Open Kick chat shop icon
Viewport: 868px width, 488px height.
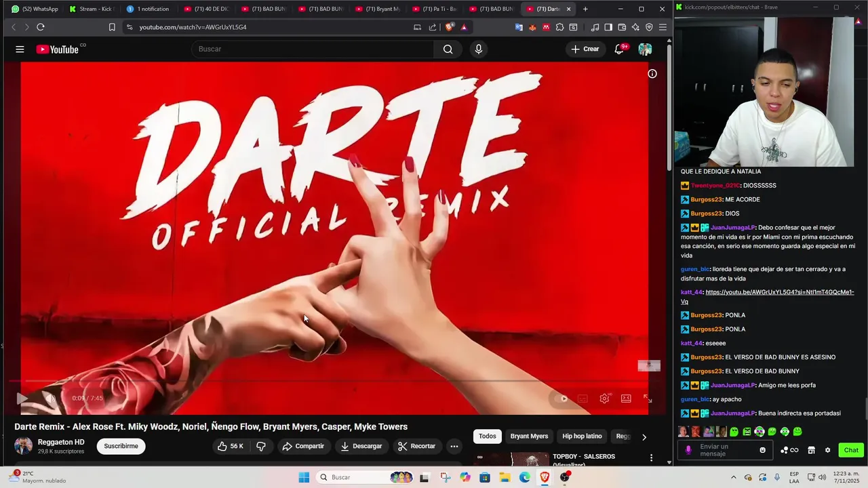tap(811, 450)
